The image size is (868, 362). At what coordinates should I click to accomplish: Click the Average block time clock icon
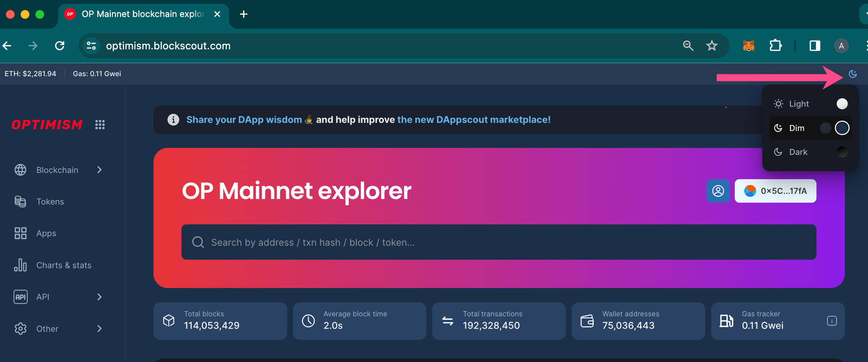point(309,321)
